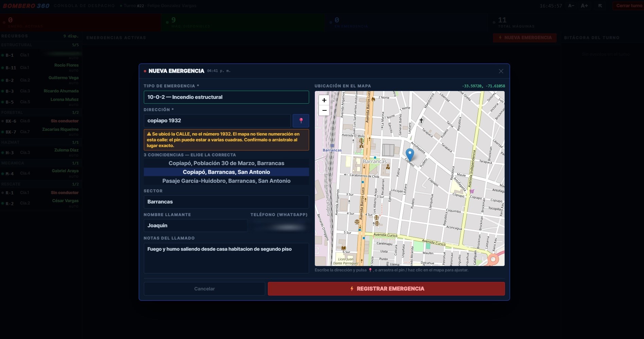Click the blue location pin on map
644x339 pixels.
pos(410,155)
